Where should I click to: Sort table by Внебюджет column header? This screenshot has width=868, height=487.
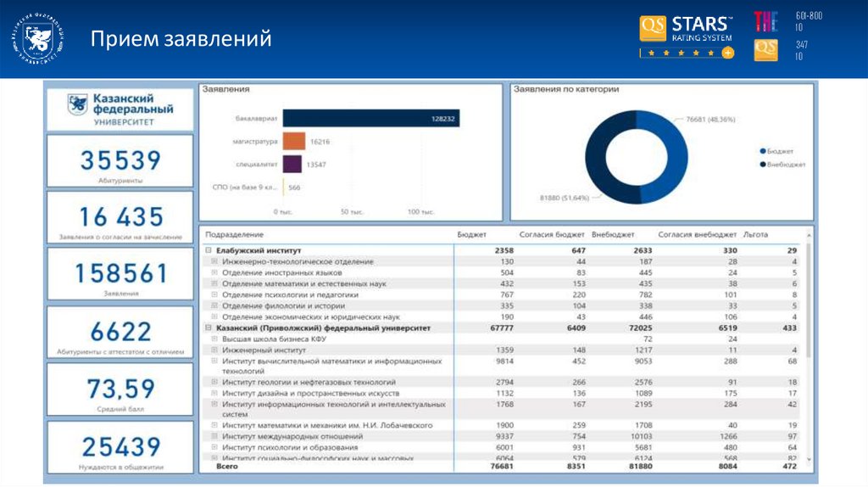coord(613,234)
